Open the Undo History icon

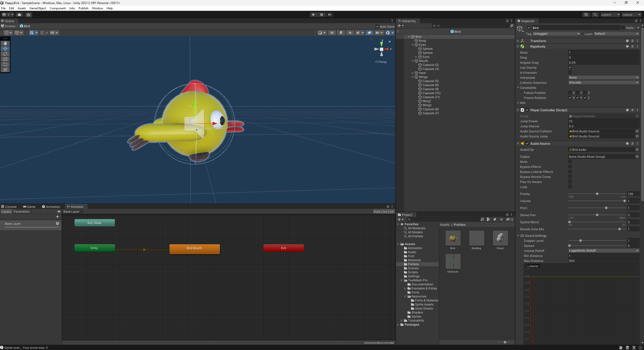pyautogui.click(x=586, y=15)
